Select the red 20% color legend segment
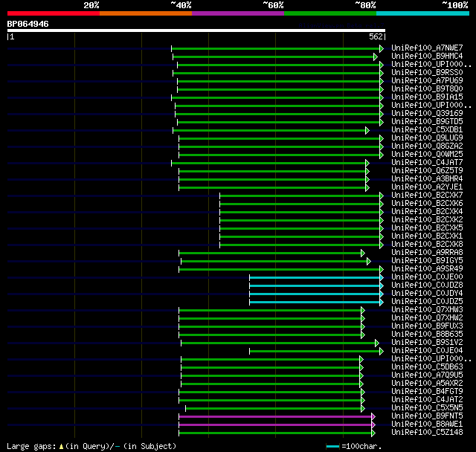 pos(54,13)
